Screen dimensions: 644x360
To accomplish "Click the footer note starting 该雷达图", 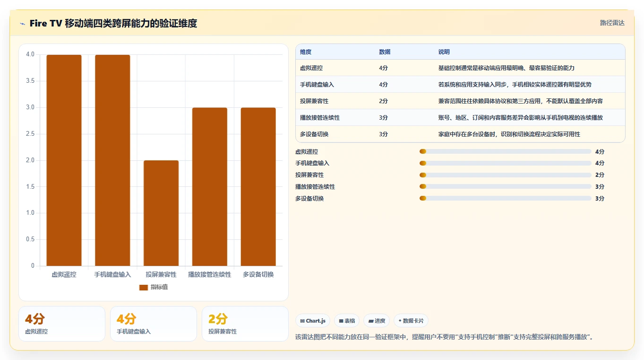I will [444, 337].
